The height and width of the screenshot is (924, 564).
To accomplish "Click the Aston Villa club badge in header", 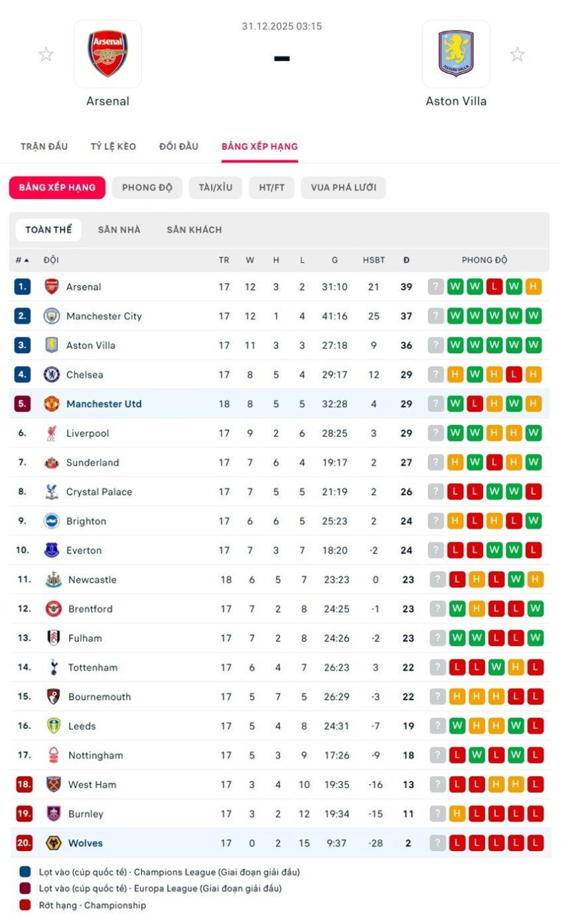I will pyautogui.click(x=457, y=54).
